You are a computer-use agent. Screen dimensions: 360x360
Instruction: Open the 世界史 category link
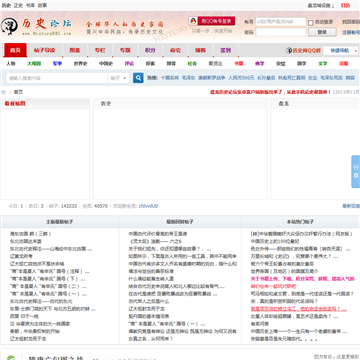tap(80, 64)
